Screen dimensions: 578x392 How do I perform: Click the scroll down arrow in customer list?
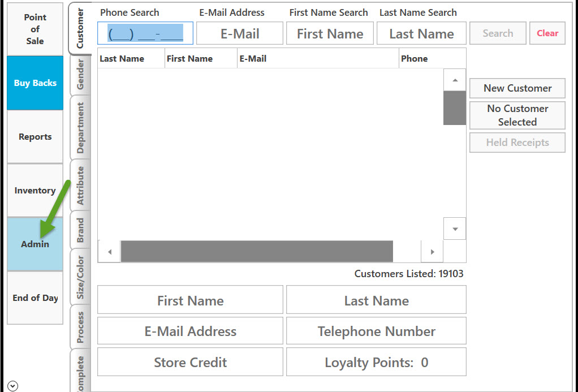455,229
